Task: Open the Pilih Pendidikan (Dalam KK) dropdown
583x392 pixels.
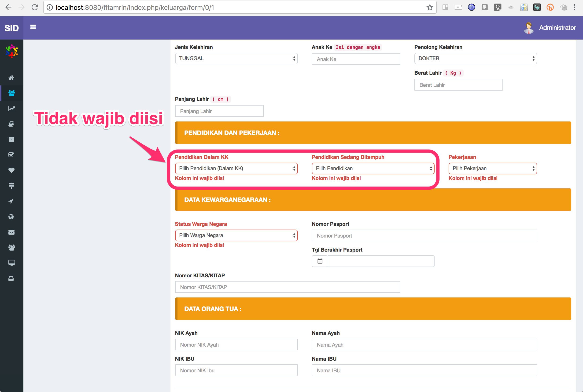Action: tap(236, 168)
